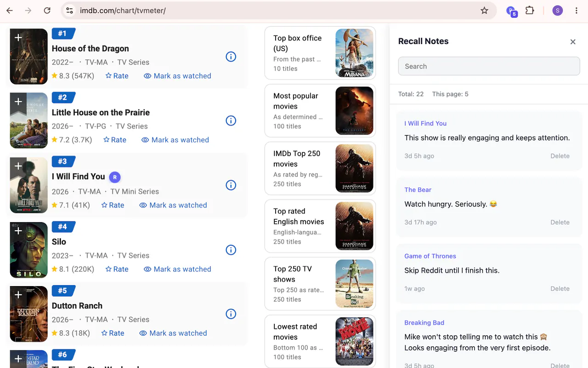Add Little House on the Prairie to watchlist
The image size is (588, 368).
point(18,101)
